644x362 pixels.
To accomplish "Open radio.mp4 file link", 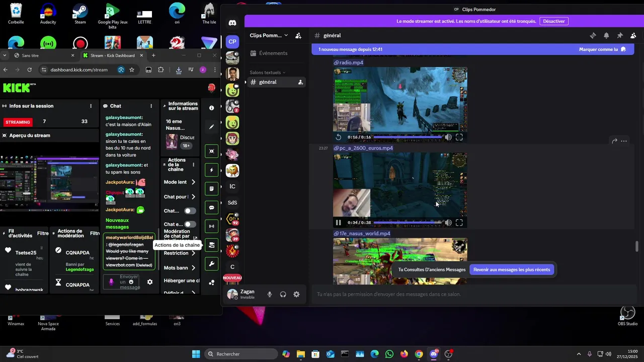I will click(x=351, y=63).
